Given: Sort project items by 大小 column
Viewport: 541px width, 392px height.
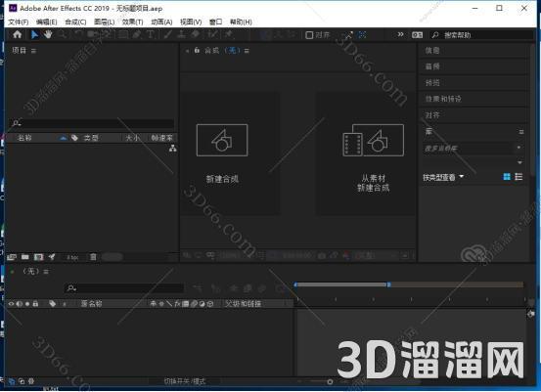Looking at the screenshot, I should (x=133, y=138).
